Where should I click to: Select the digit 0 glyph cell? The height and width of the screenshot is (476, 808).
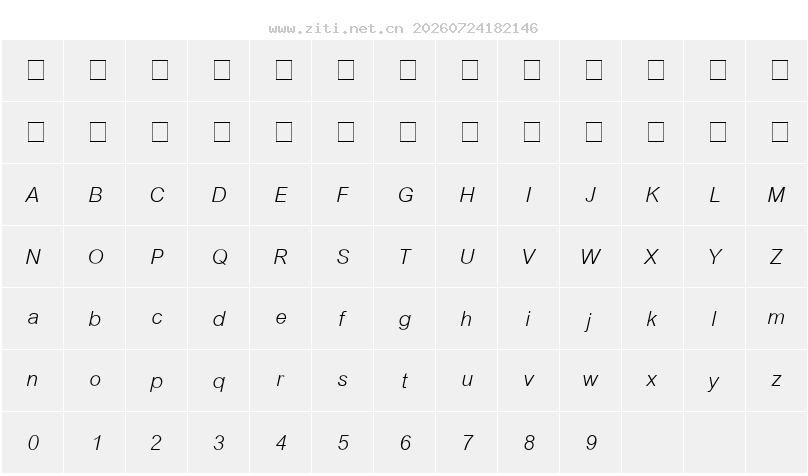pos(32,443)
